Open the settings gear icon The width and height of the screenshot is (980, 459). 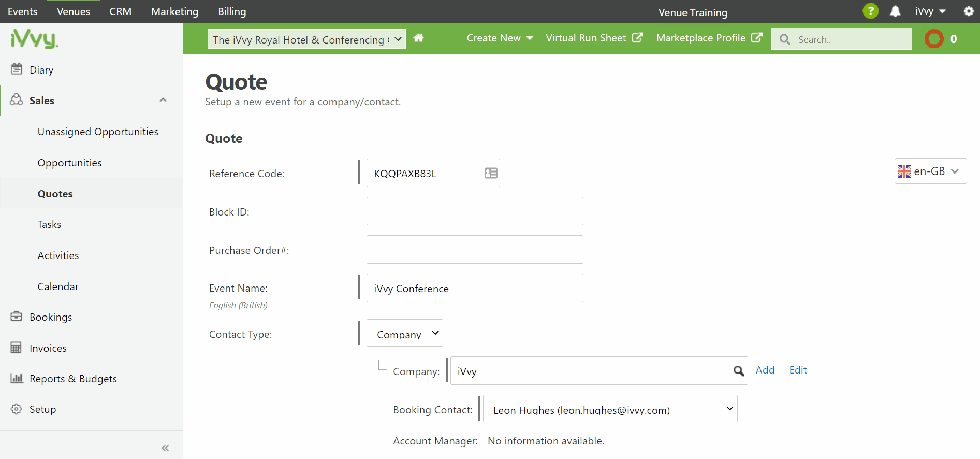[x=969, y=11]
